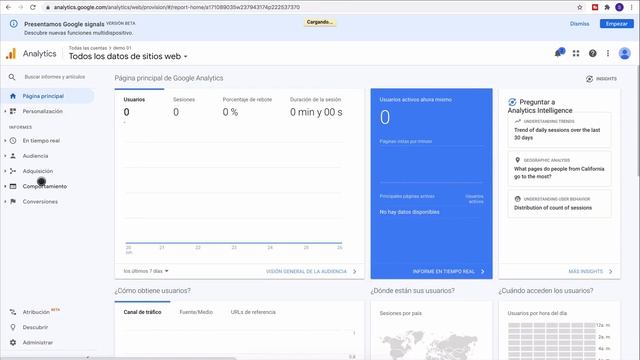Click the Comportamiento sidebar label

coord(44,187)
